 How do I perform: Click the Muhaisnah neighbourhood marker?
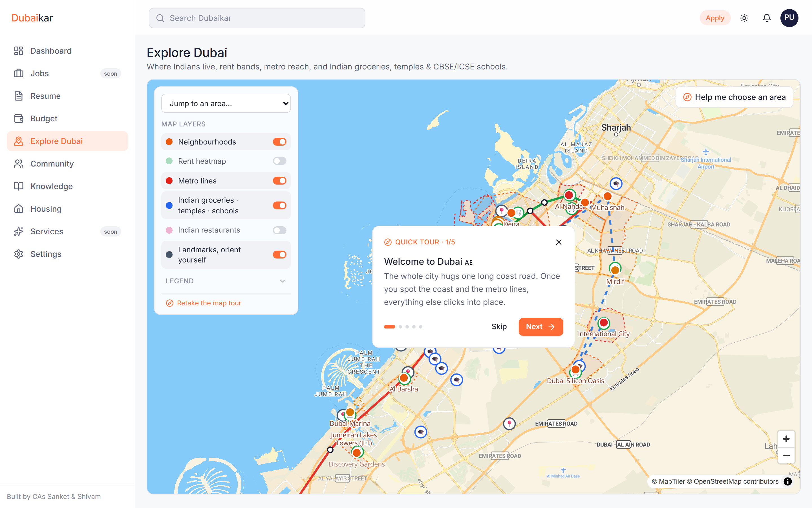[607, 196]
